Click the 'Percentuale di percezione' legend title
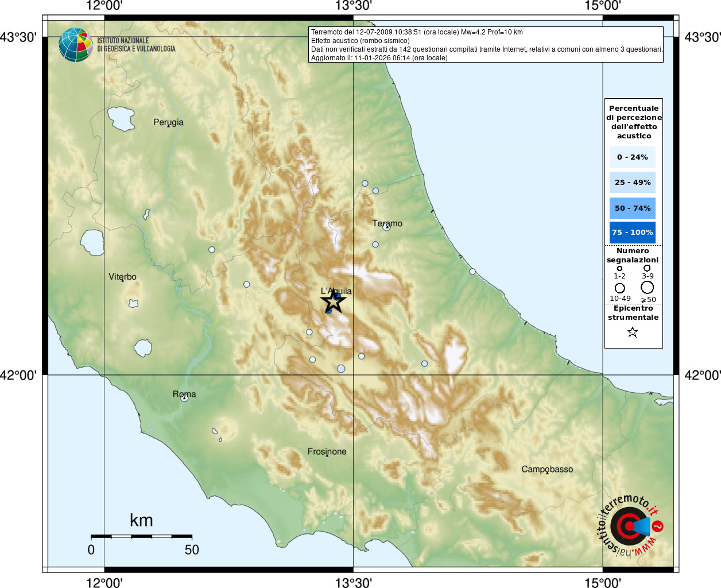The image size is (721, 588). (x=634, y=122)
